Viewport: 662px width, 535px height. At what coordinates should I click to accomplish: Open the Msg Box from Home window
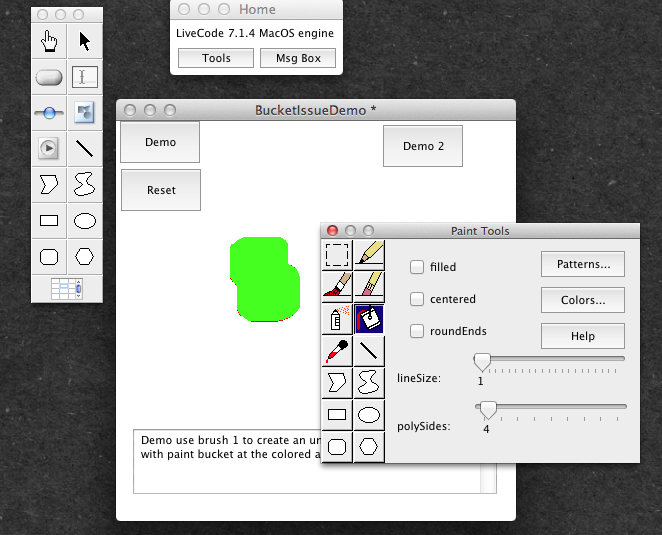298,58
